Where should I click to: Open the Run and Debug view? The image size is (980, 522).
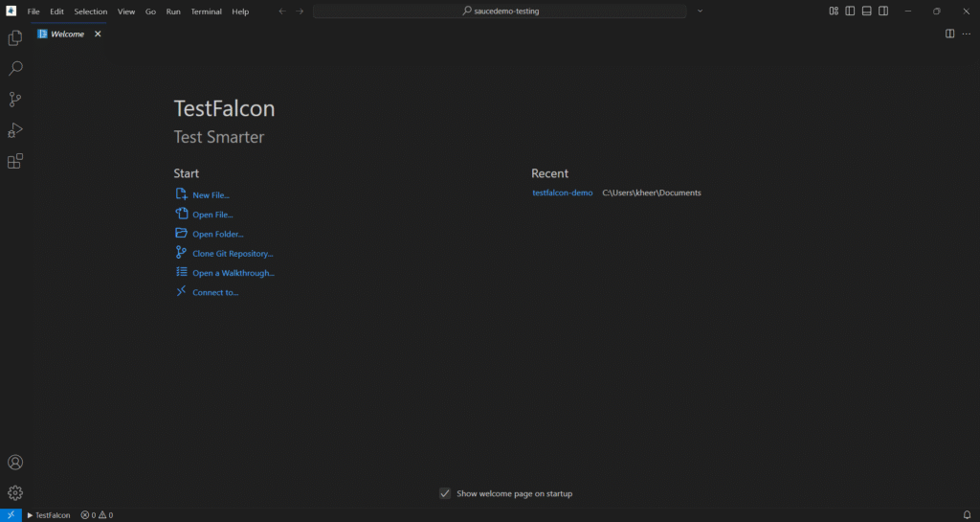[x=15, y=130]
